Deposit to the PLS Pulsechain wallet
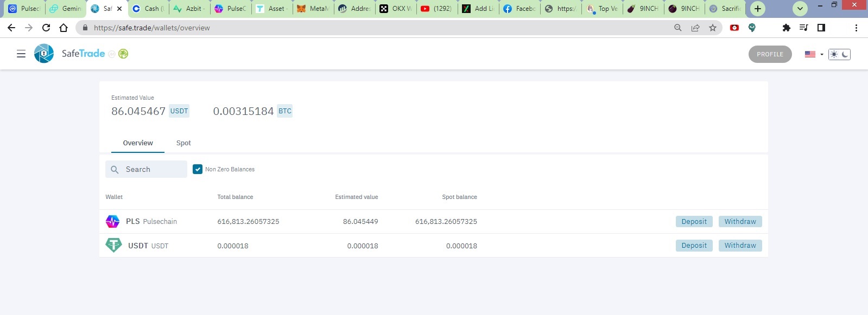868x315 pixels. coord(694,221)
